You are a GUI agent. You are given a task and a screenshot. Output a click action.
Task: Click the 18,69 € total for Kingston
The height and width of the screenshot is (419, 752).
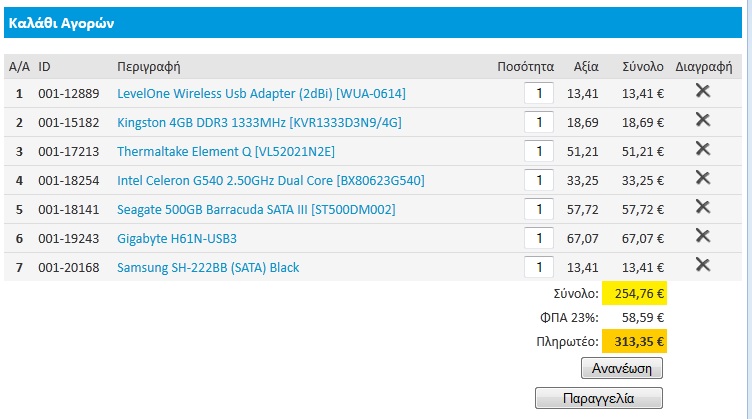point(643,123)
